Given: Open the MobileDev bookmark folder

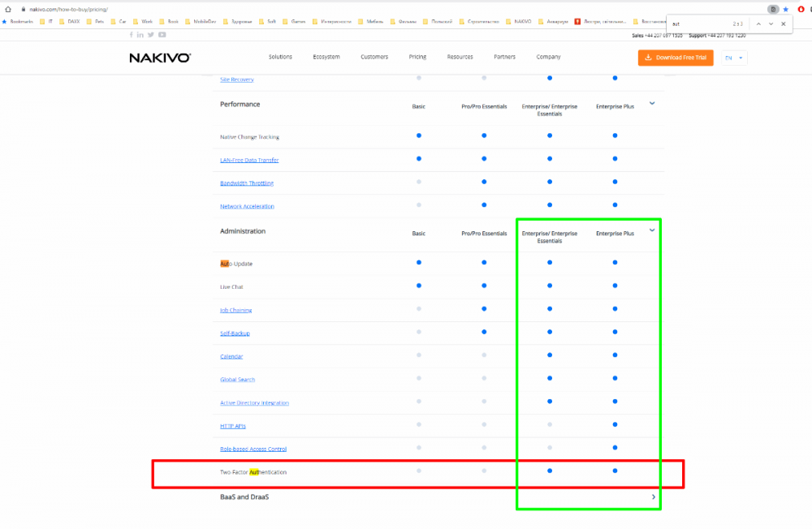Looking at the screenshot, I should point(201,22).
